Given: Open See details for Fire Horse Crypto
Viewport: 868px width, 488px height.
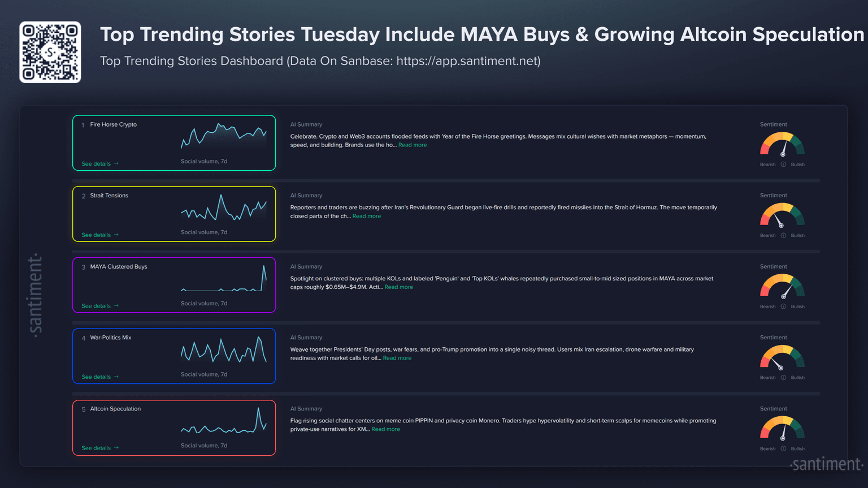Looking at the screenshot, I should tap(100, 164).
